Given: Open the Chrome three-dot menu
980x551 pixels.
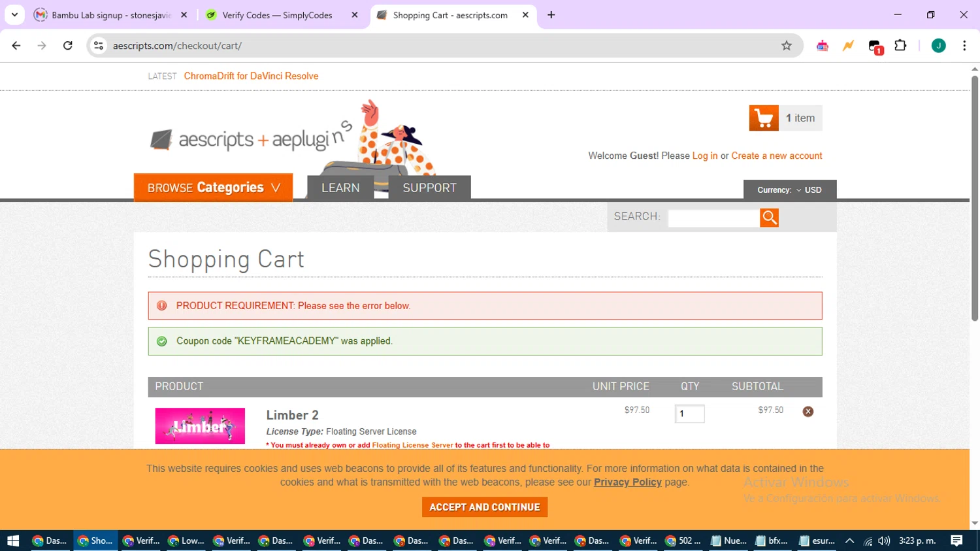Looking at the screenshot, I should pos(964,46).
